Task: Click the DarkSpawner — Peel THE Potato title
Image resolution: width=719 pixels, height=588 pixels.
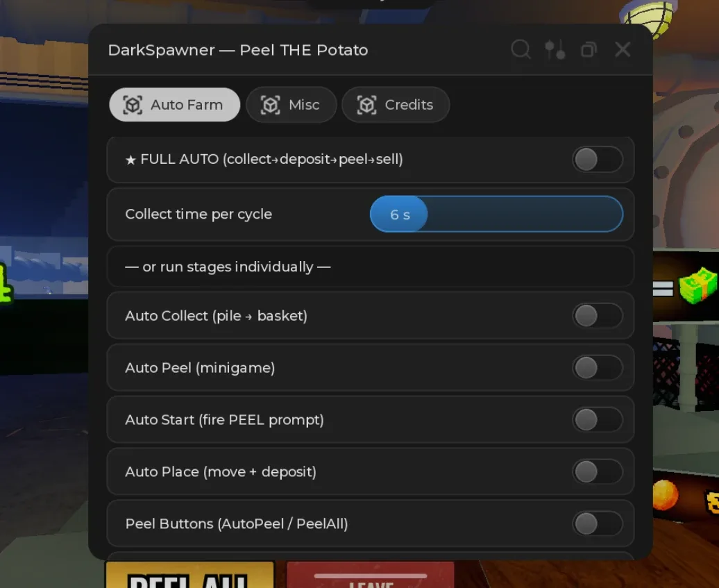Action: coord(238,50)
